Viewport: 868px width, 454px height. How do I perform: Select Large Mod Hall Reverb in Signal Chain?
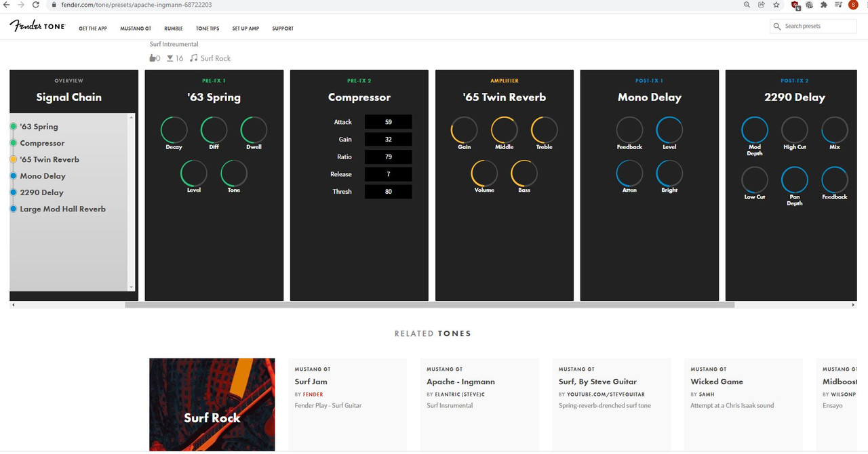coord(63,209)
